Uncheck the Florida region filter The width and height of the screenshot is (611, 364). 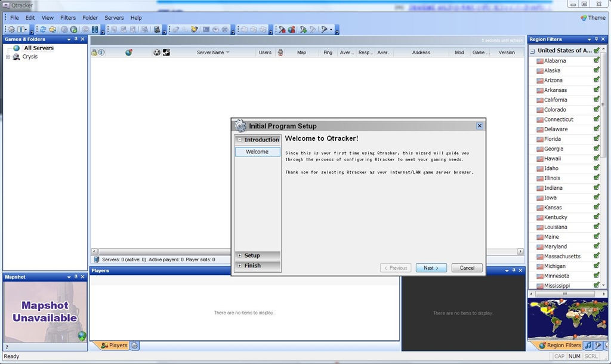point(597,138)
